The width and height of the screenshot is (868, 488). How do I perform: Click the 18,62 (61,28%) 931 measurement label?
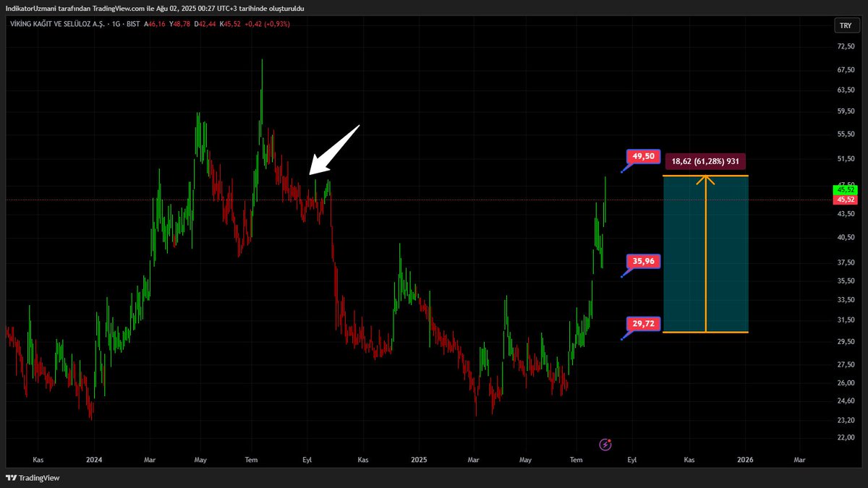pos(705,161)
